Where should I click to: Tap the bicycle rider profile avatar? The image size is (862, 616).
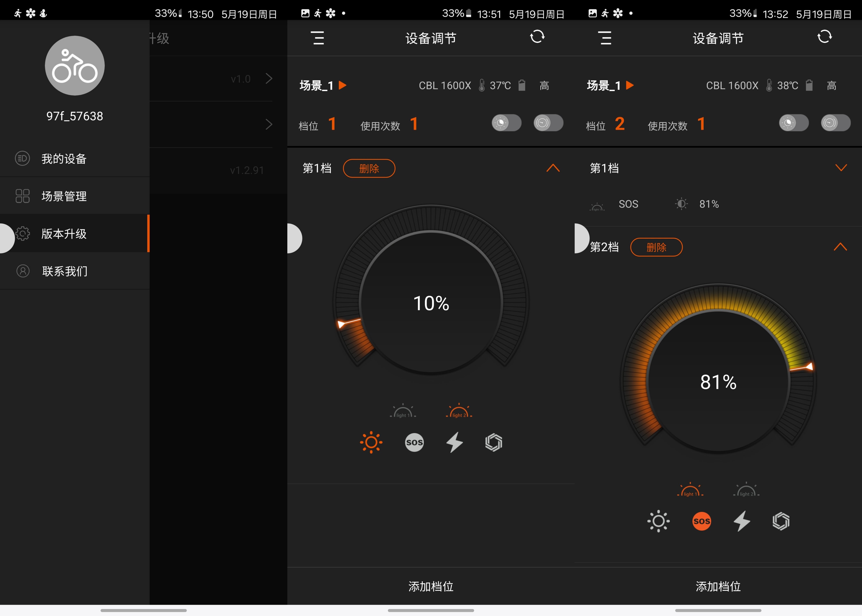pos(75,66)
